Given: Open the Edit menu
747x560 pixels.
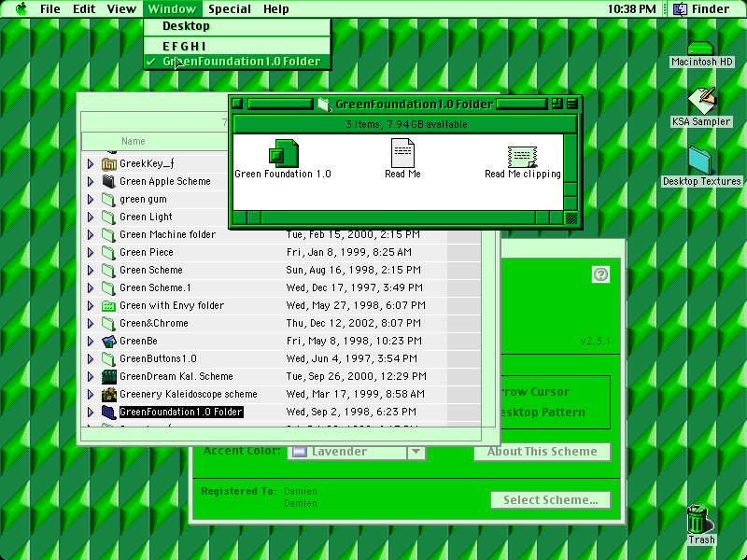Looking at the screenshot, I should 84,9.
